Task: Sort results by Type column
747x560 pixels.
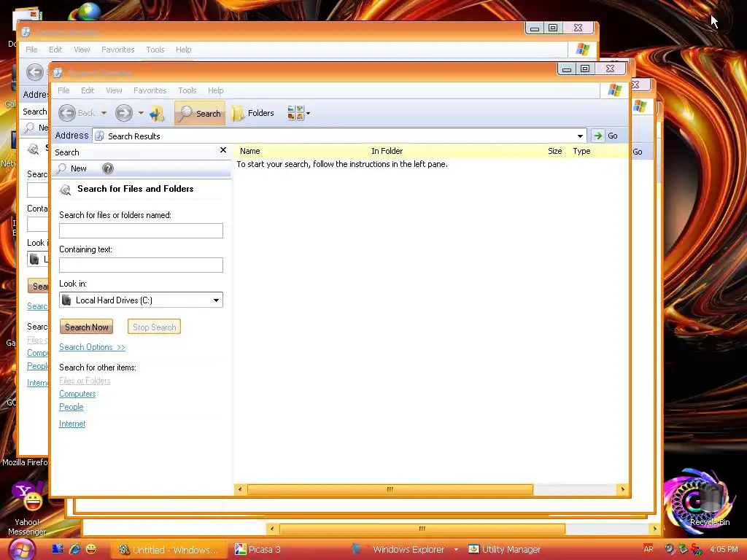Action: pos(581,151)
